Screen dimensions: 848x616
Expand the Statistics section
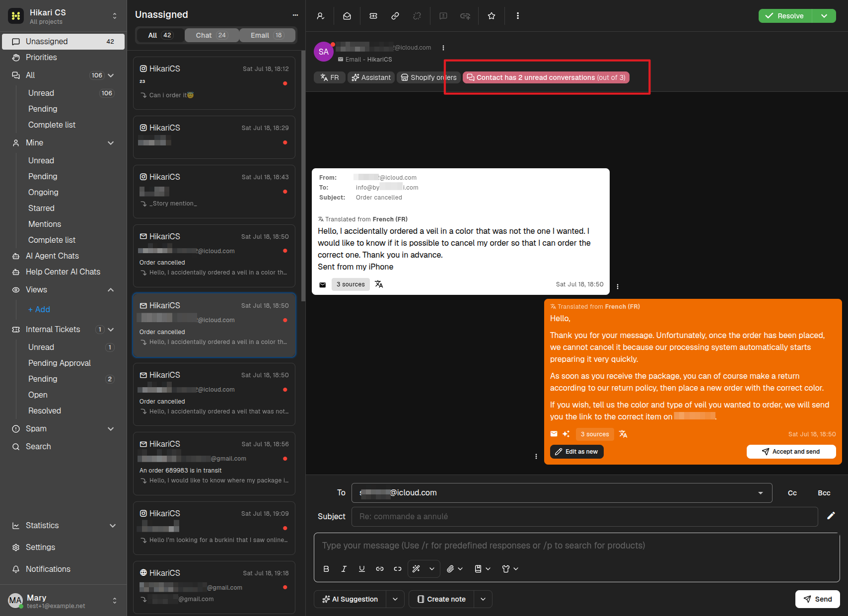click(x=113, y=526)
